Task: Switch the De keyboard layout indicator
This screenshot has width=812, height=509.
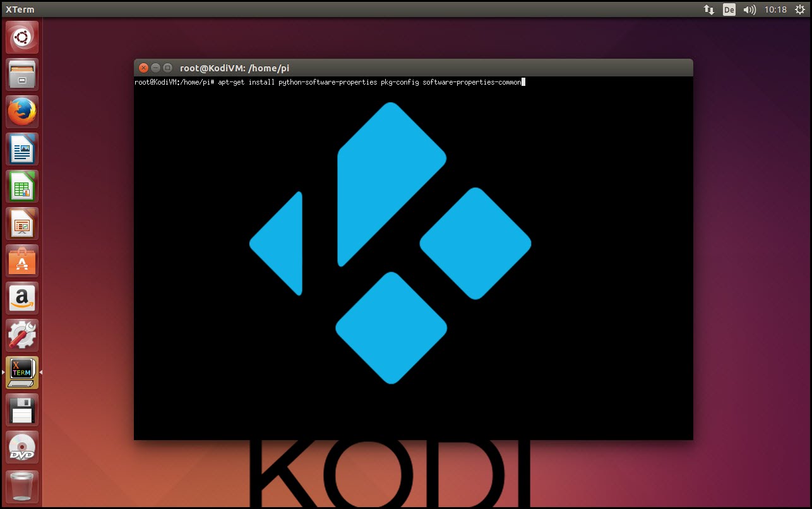Action: click(x=729, y=9)
